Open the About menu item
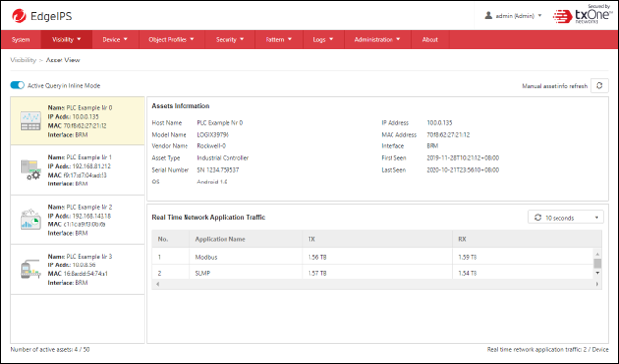 (430, 39)
